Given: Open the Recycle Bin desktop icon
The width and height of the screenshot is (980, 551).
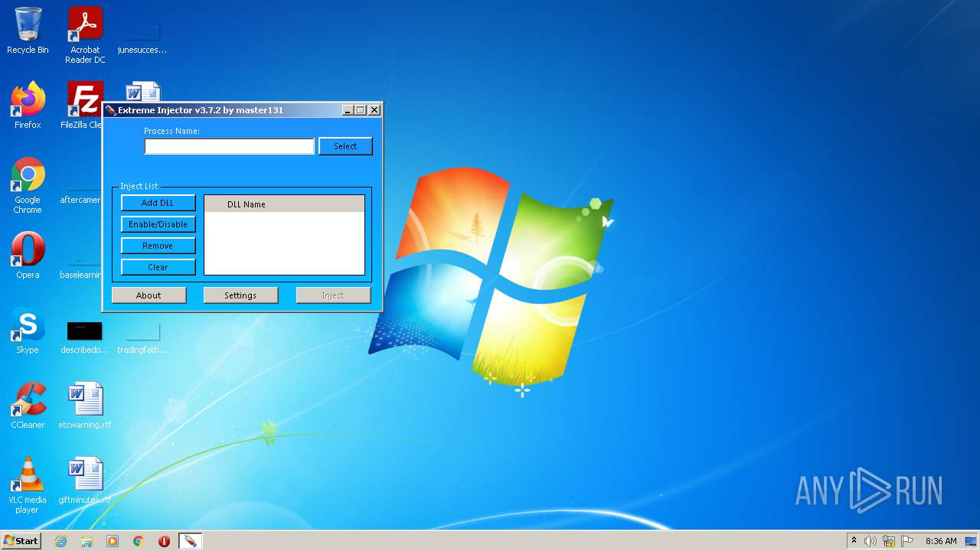Looking at the screenshot, I should click(x=28, y=31).
